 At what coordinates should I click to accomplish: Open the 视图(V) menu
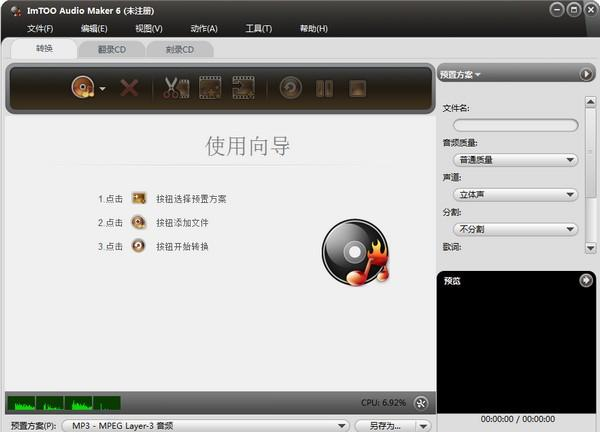[149, 29]
